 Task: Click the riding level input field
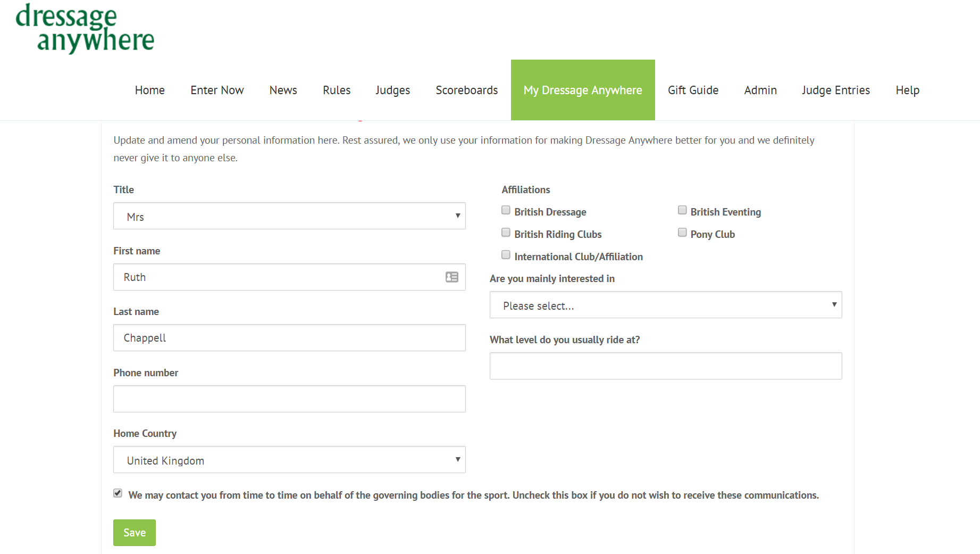[x=666, y=366]
